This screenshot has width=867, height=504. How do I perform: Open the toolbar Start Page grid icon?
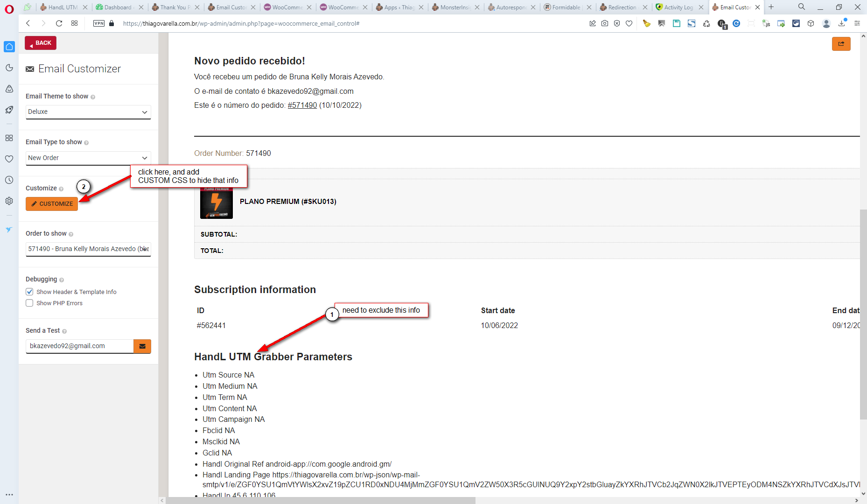[x=74, y=23]
